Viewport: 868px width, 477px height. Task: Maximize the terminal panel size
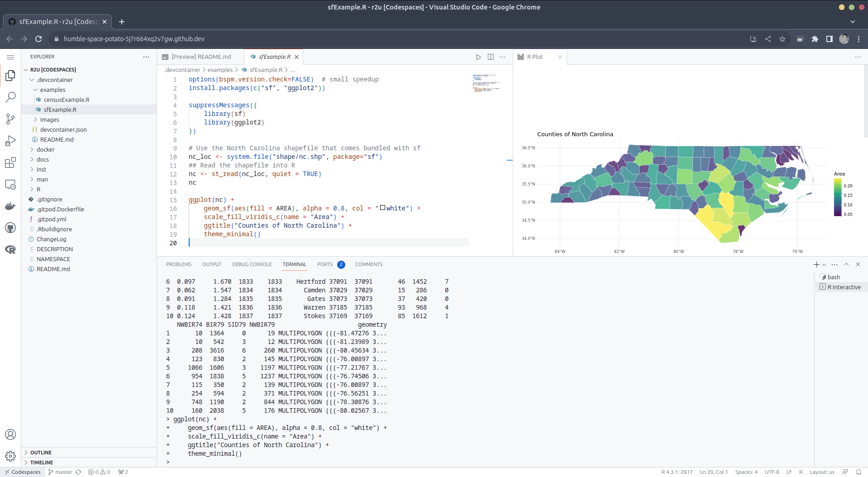pyautogui.click(x=846, y=264)
